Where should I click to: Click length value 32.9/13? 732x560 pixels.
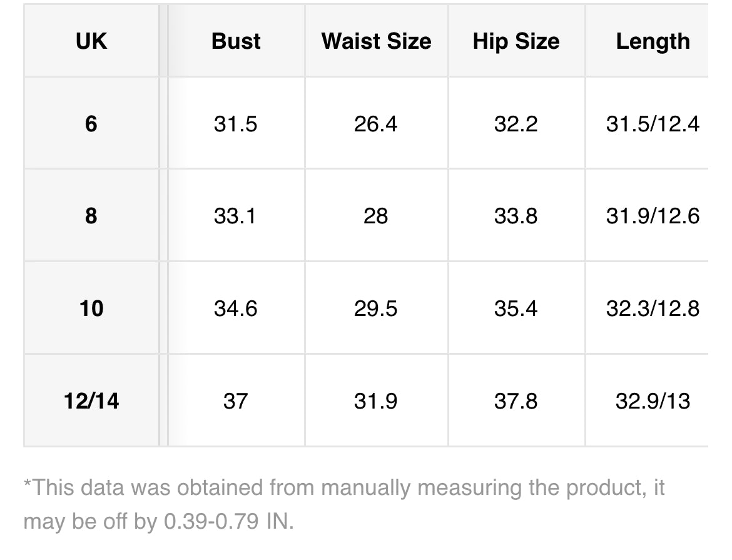pyautogui.click(x=653, y=401)
